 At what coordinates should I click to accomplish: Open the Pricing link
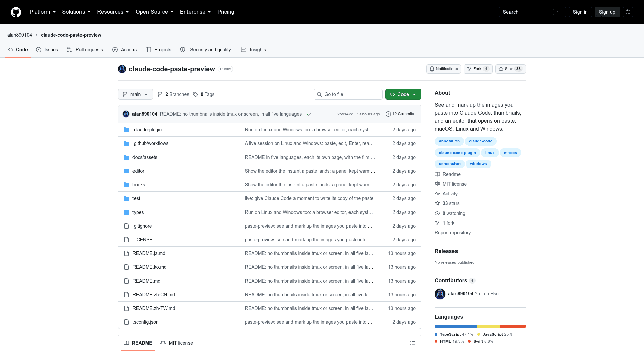[226, 12]
